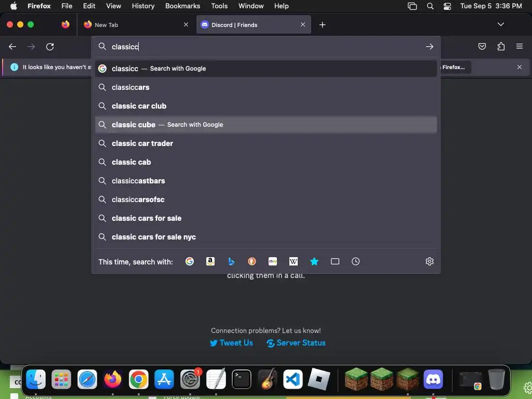
Task: Open Visual Studio Code from the Dock
Action: pos(293,379)
